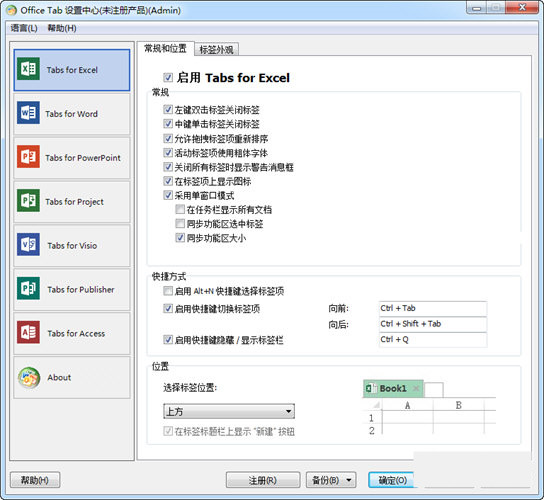Click the Ctrl + Tab shortcut field
The height and width of the screenshot is (500, 544).
pos(433,308)
